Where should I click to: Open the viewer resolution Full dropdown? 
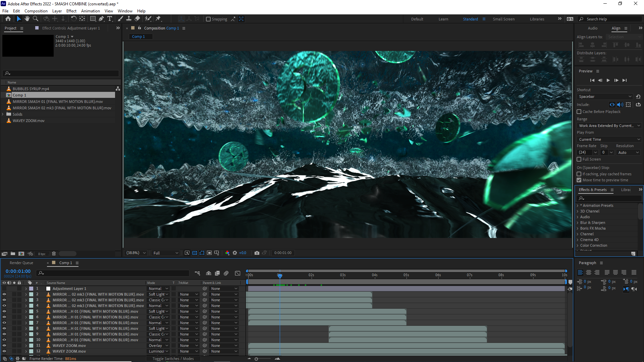166,253
